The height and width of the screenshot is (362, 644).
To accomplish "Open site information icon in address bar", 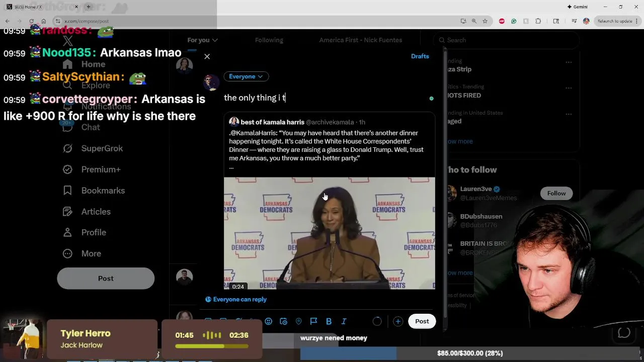I will coord(58,21).
